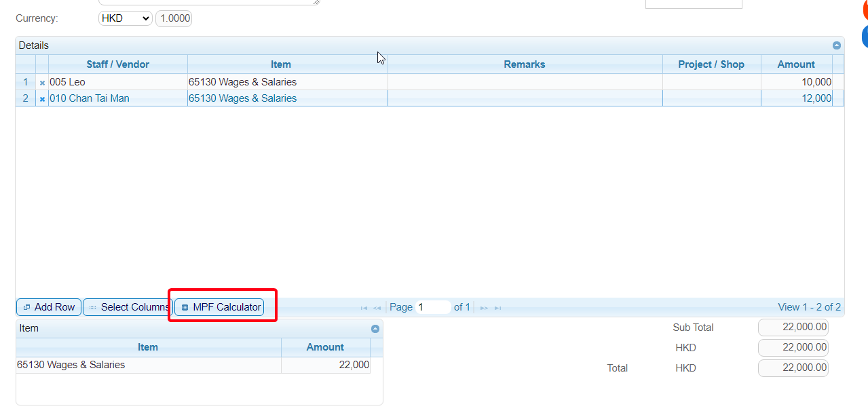Go to the next page in pager
Viewport: 868px width, 417px height.
click(x=484, y=308)
